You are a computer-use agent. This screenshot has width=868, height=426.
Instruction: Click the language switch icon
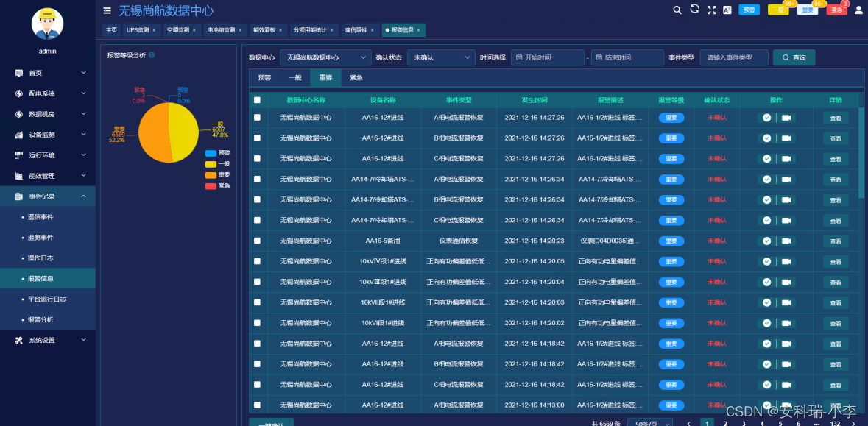pyautogui.click(x=727, y=10)
